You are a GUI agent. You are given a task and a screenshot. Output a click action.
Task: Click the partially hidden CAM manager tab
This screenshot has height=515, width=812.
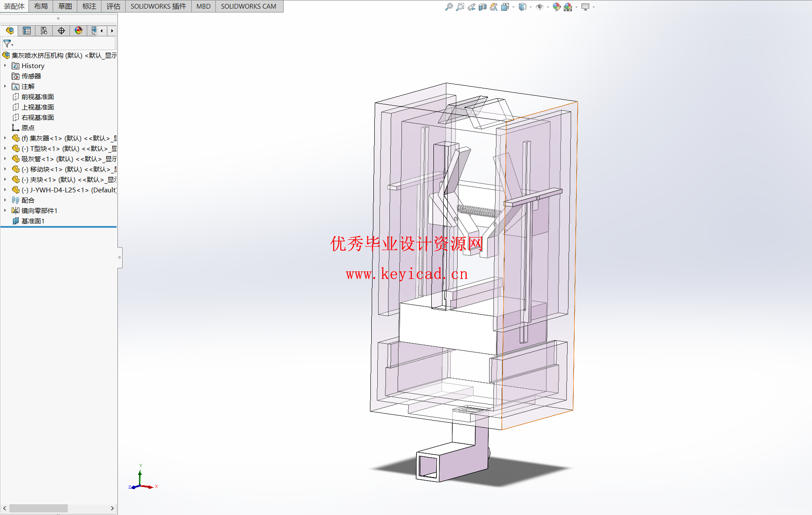tap(92, 31)
